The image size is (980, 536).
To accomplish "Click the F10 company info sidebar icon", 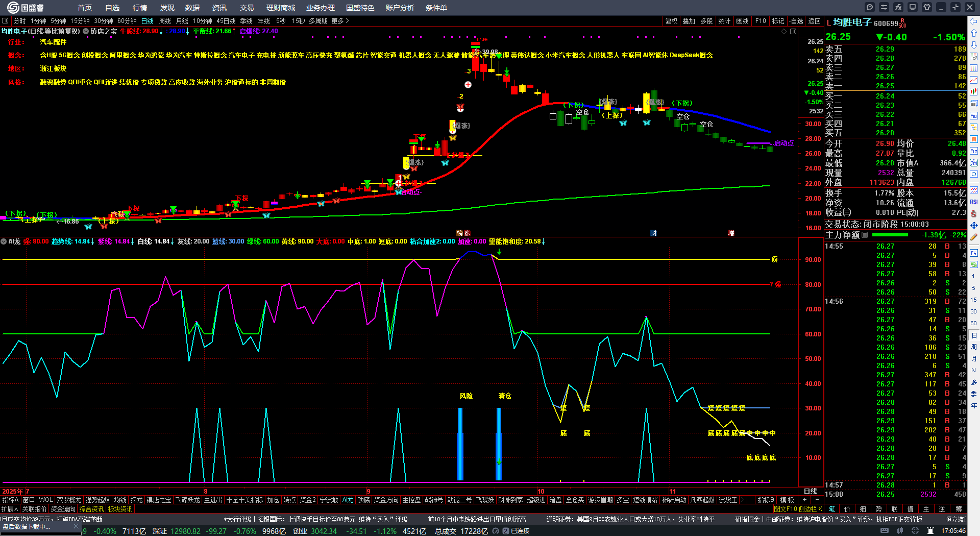I will click(974, 115).
